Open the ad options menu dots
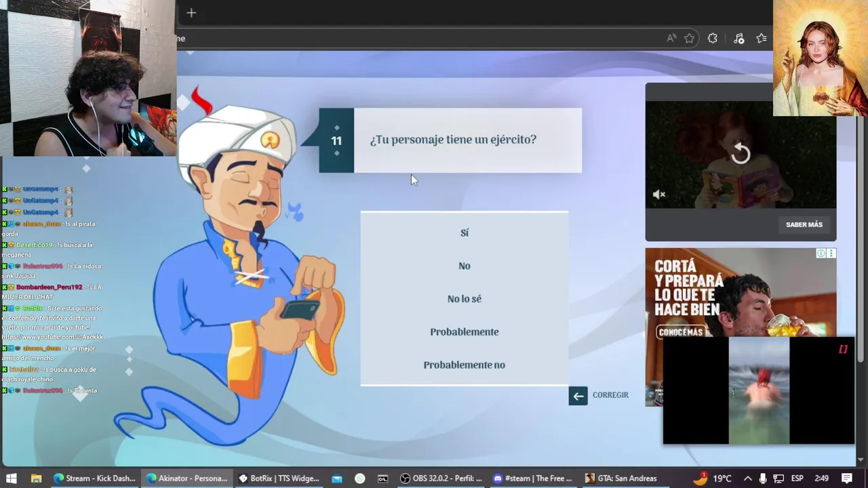Image resolution: width=868 pixels, height=488 pixels. 831,253
